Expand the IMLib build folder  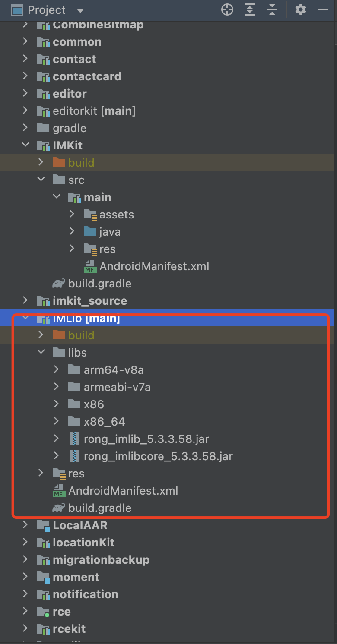pos(41,335)
